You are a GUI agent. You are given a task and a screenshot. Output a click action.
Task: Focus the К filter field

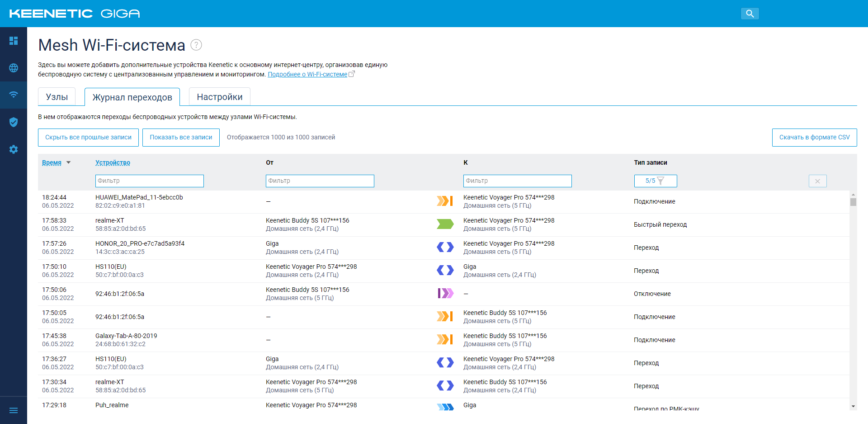(x=517, y=181)
